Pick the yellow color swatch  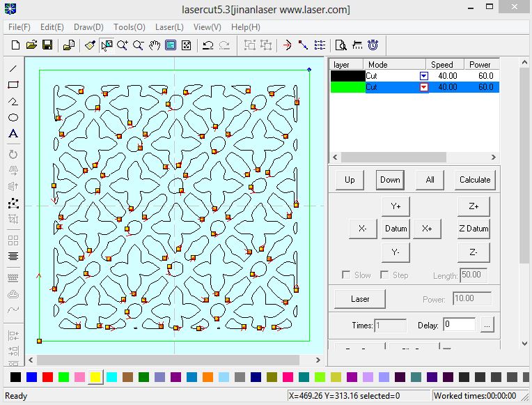[95, 377]
